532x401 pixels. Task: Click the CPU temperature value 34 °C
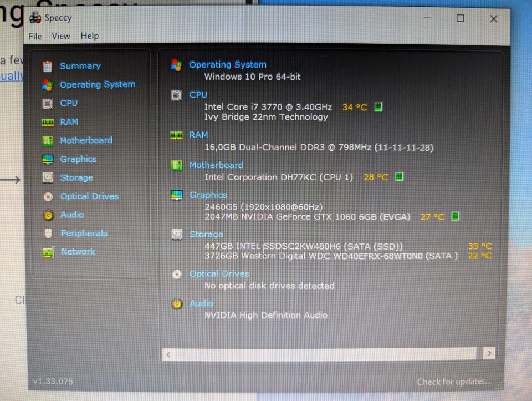point(355,107)
